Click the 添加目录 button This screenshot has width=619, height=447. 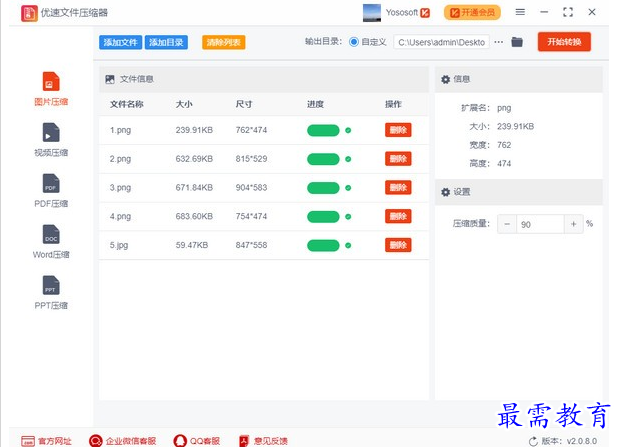tap(166, 42)
